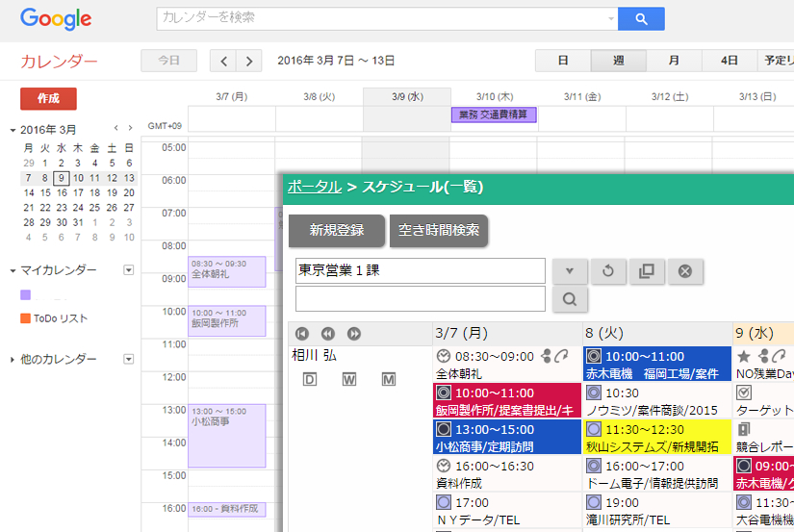Switch to 月 month view

(x=674, y=61)
